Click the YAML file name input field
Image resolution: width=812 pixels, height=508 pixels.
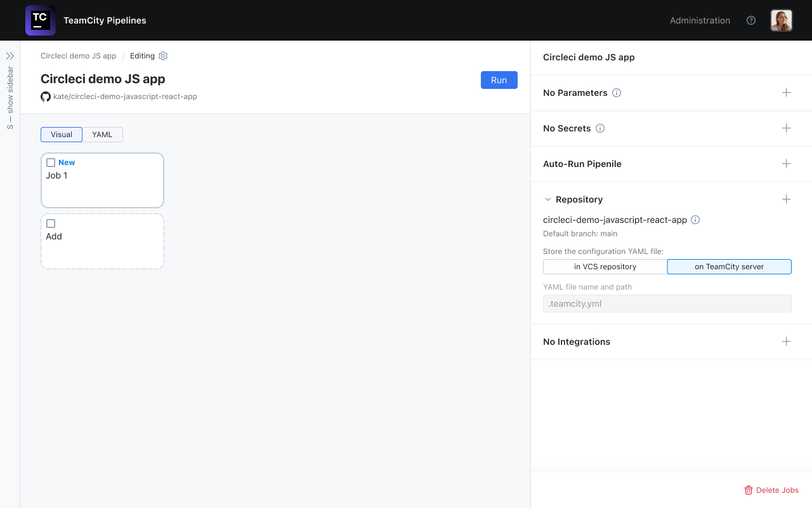[x=667, y=304]
